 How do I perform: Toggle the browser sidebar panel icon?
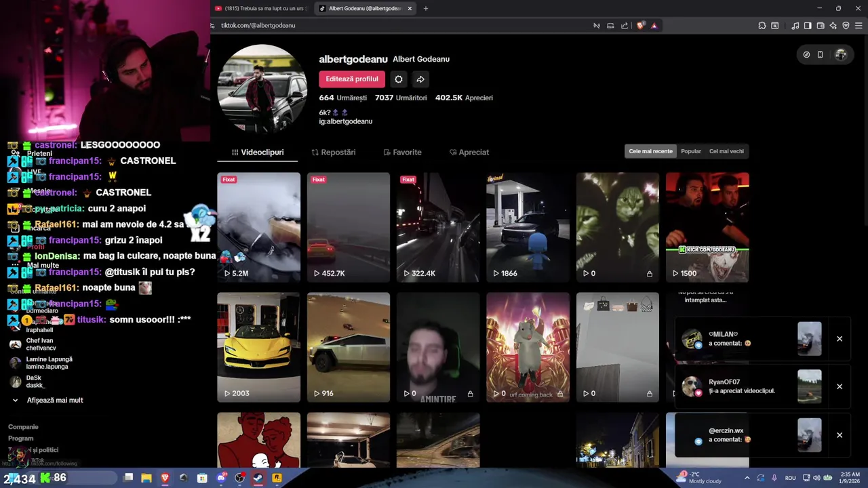tap(808, 26)
